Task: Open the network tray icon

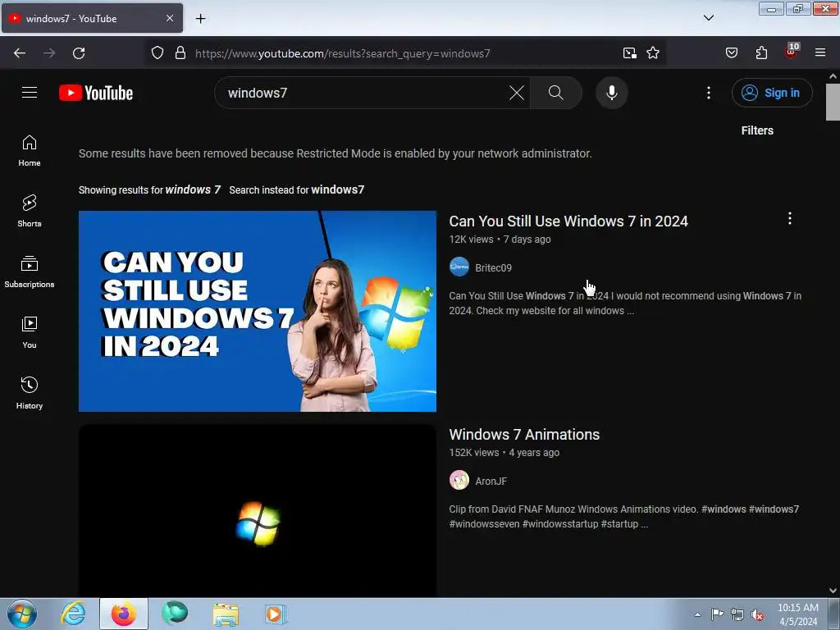Action: 737,614
